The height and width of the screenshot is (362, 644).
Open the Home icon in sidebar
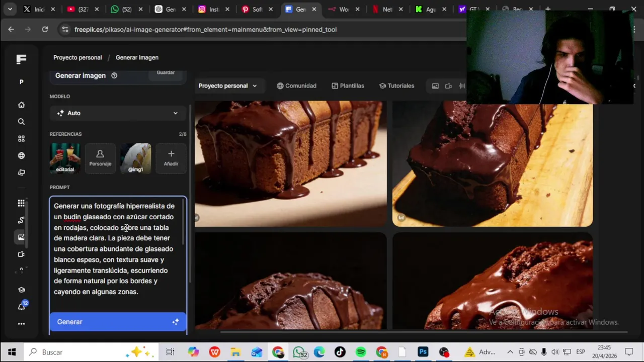21,105
